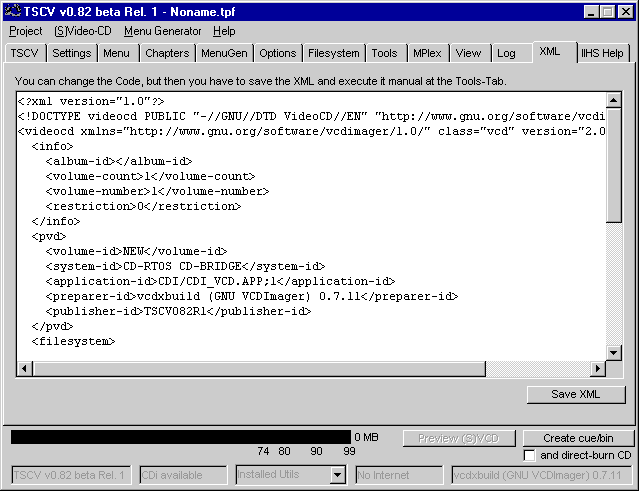Click the album-id line in XML
Screen dimensions: 639x491
pyautogui.click(x=119, y=162)
